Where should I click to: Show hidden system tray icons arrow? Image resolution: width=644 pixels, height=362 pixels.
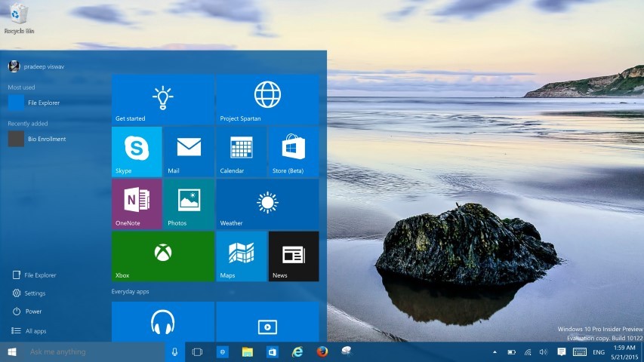click(495, 352)
